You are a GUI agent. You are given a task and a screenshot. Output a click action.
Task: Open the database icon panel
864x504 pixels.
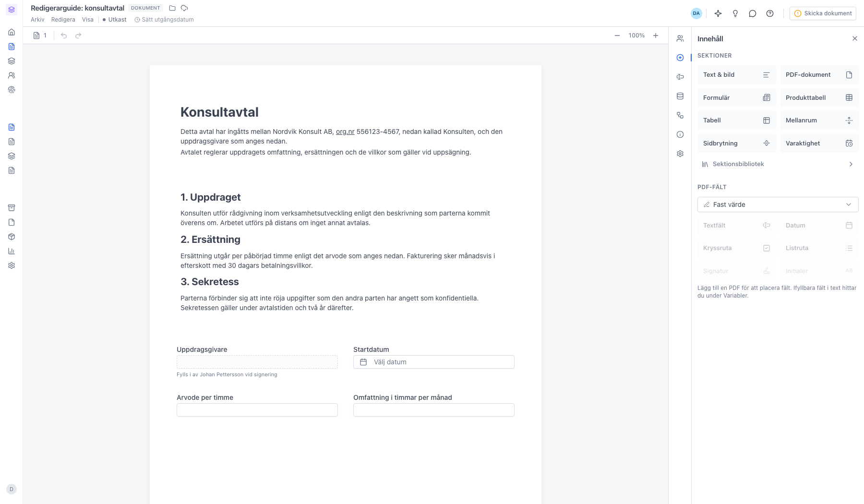tap(680, 96)
